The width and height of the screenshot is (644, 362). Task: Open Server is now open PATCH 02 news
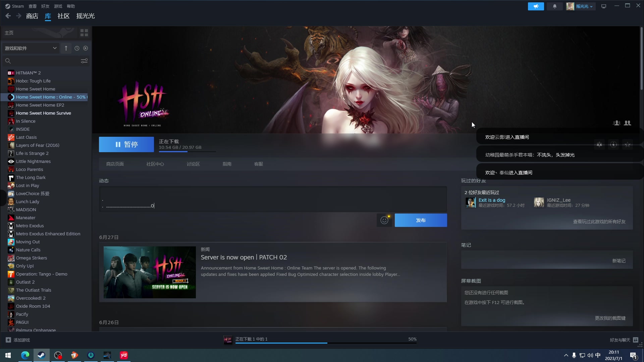(x=244, y=257)
